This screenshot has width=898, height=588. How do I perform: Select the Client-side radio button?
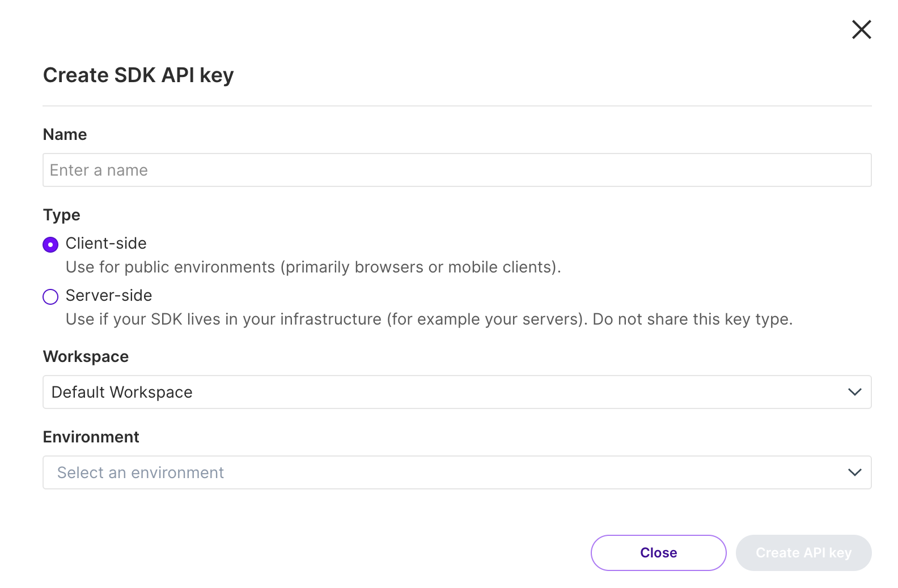pos(50,245)
